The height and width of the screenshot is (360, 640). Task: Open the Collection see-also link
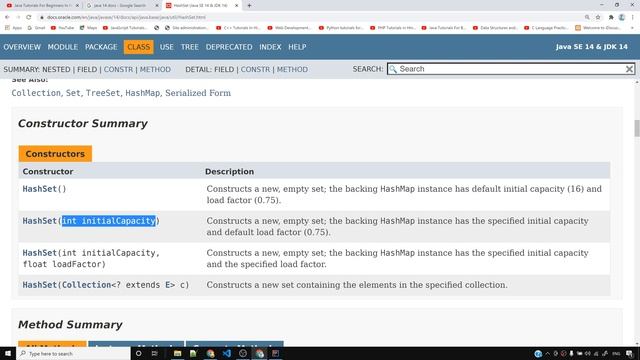(x=36, y=93)
